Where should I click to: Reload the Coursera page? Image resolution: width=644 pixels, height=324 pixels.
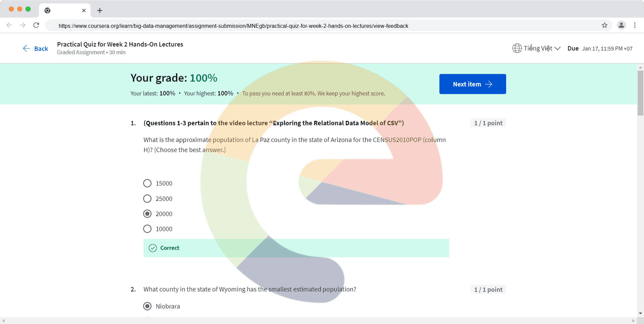(x=36, y=25)
